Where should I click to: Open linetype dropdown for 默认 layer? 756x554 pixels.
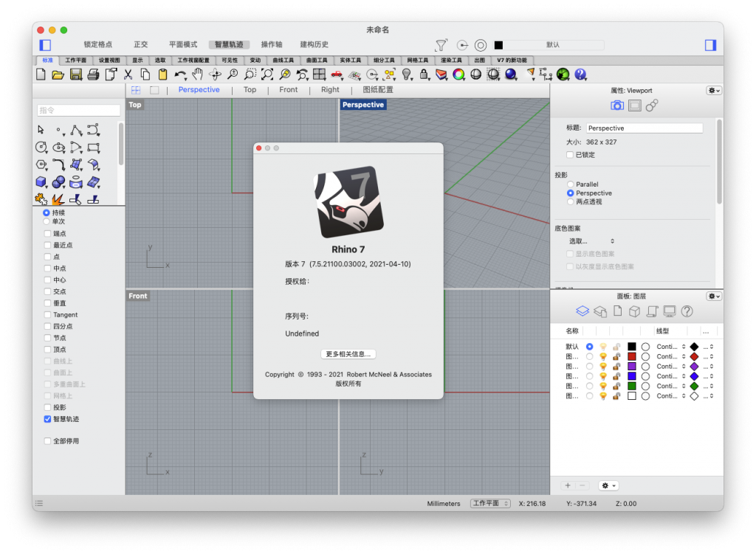click(670, 347)
